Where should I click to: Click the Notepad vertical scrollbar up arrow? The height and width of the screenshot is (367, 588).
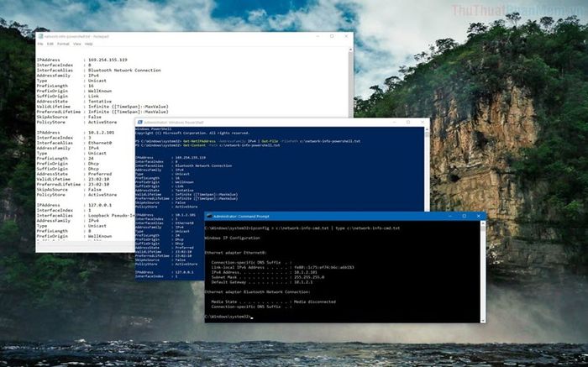pyautogui.click(x=351, y=50)
